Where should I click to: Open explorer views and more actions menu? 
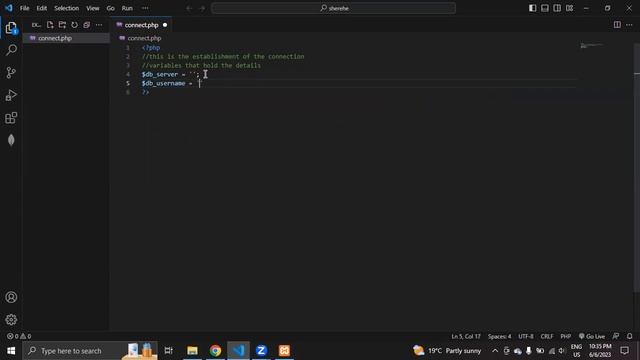(99, 25)
